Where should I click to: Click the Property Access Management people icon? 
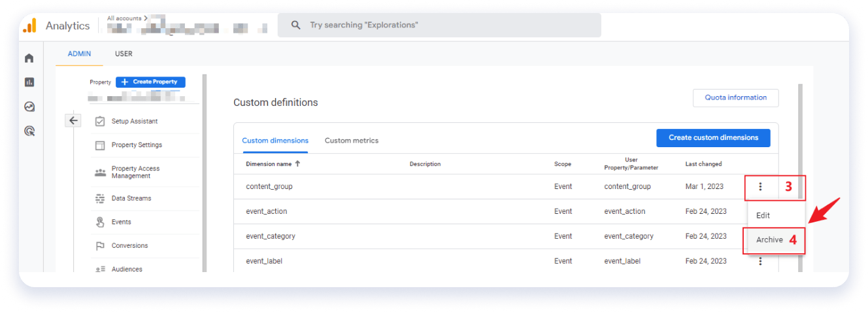point(100,172)
